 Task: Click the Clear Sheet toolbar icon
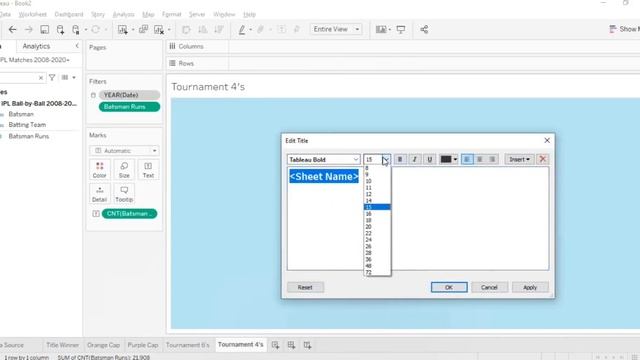[x=159, y=29]
